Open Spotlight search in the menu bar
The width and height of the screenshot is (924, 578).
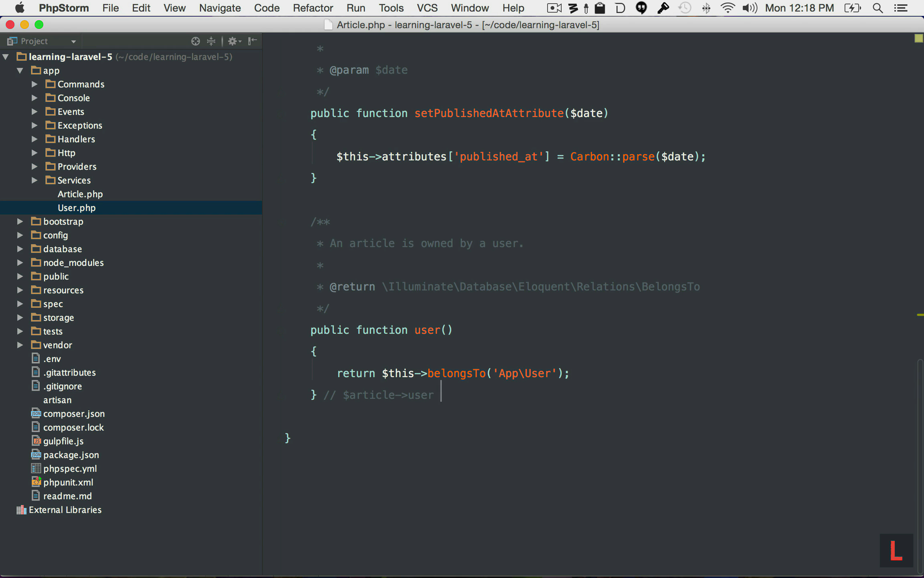click(x=877, y=8)
